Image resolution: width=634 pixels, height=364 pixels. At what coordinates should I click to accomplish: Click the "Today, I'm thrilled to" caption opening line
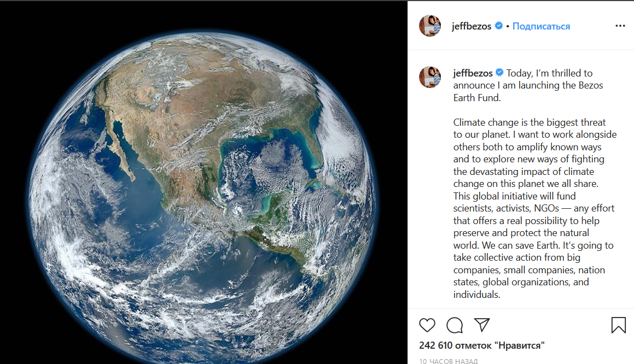coord(549,73)
